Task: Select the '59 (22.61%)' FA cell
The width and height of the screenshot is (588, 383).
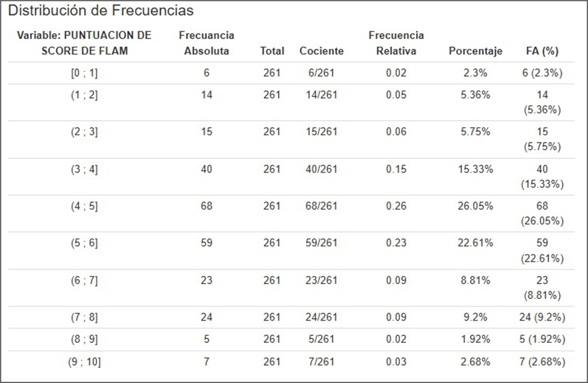Action: click(542, 250)
